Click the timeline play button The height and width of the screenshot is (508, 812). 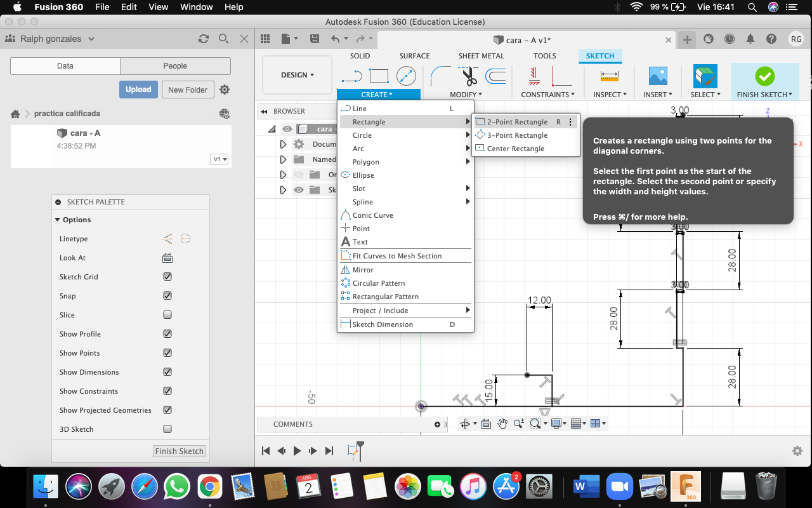tap(297, 451)
